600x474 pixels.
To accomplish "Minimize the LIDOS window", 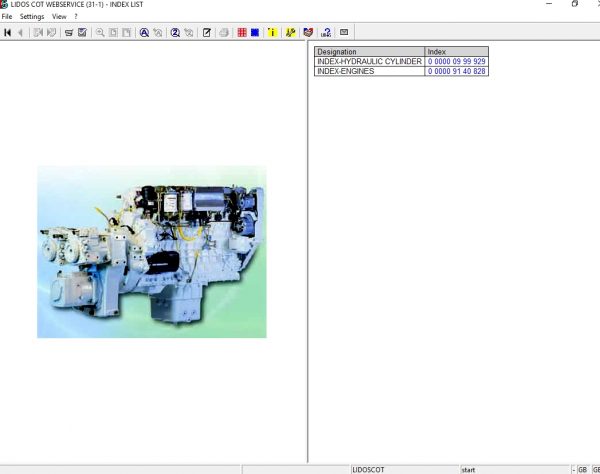I will [549, 4].
